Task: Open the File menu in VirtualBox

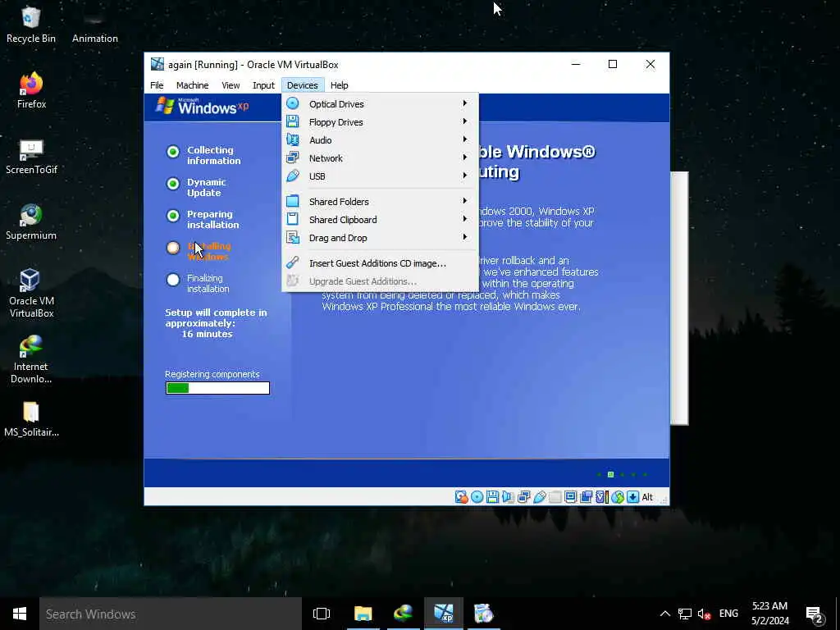Action: click(x=157, y=85)
